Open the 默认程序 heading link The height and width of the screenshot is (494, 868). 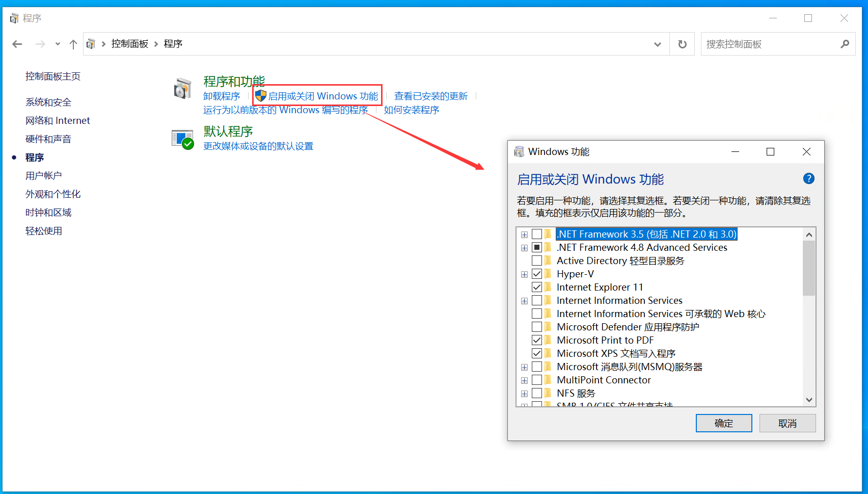[228, 132]
